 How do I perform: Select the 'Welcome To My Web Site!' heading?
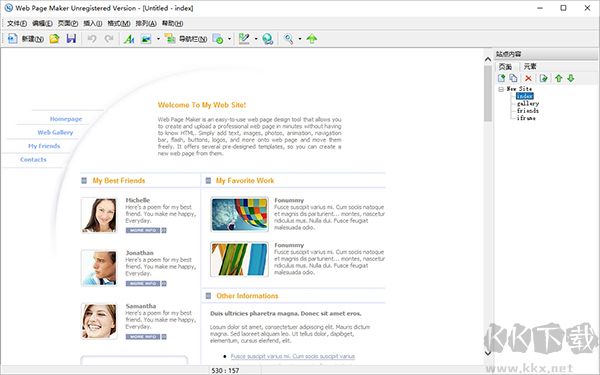202,105
